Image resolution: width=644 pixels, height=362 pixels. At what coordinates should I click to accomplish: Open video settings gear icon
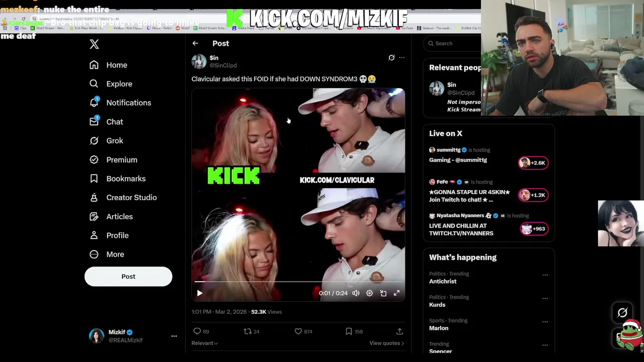pos(369,293)
